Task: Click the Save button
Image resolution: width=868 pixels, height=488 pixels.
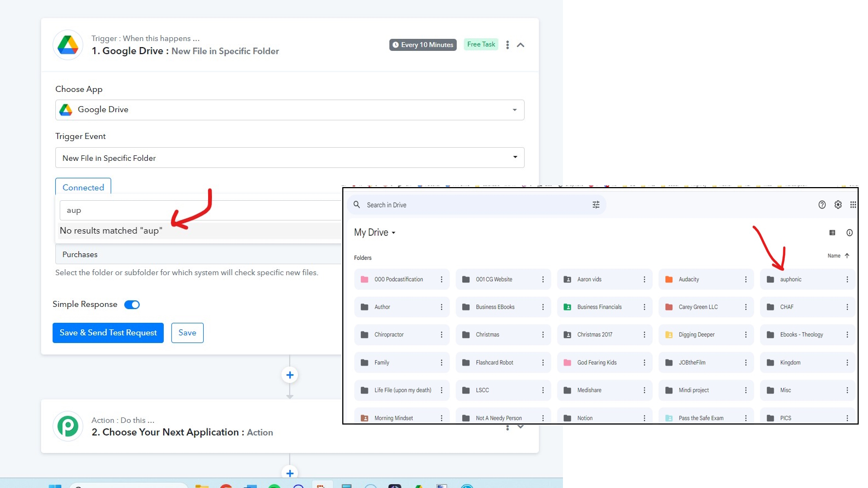Action: 187,333
